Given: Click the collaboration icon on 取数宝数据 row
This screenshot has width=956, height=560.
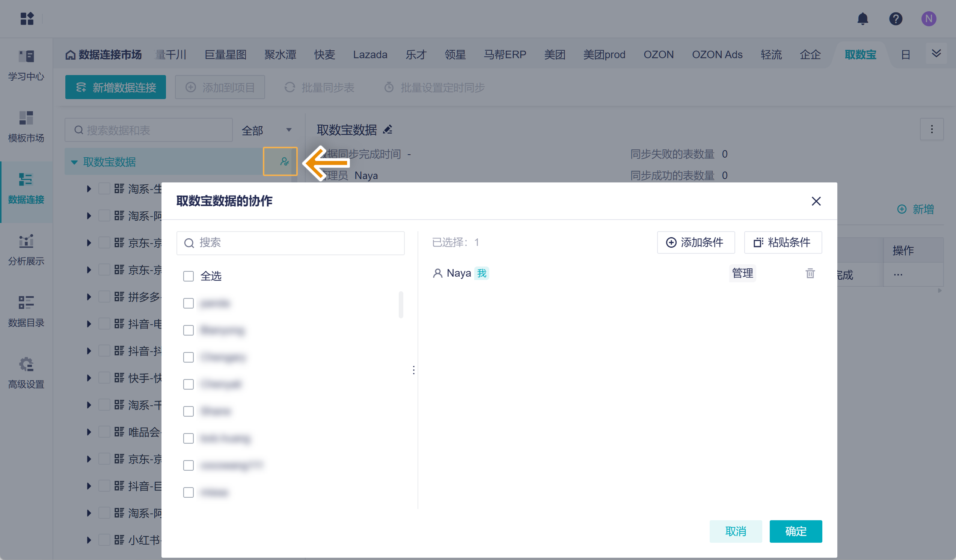Looking at the screenshot, I should [284, 161].
